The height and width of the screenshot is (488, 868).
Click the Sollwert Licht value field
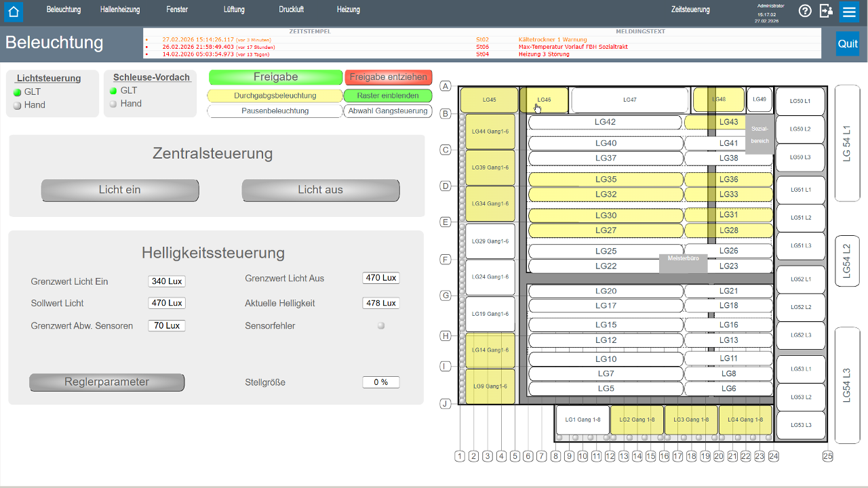point(167,303)
